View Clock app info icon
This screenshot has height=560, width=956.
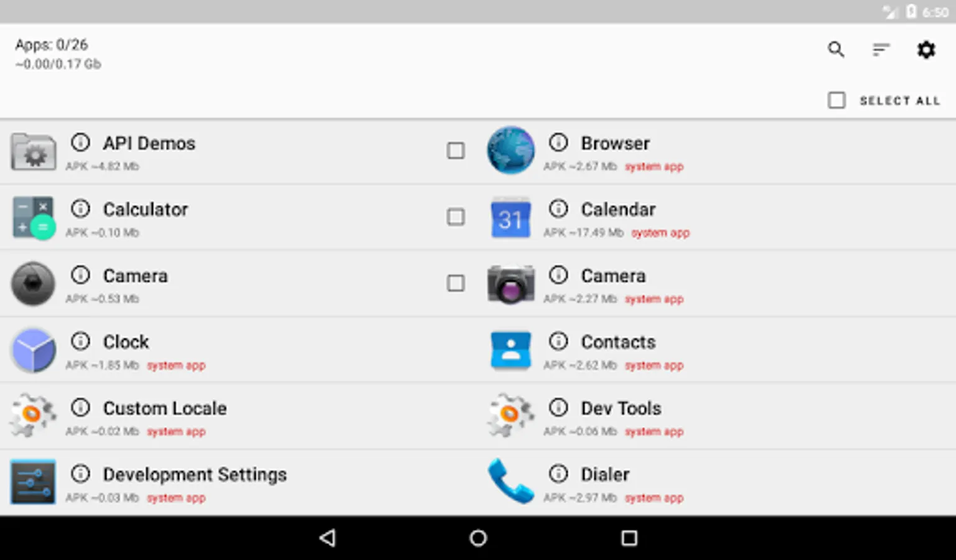pos(80,341)
